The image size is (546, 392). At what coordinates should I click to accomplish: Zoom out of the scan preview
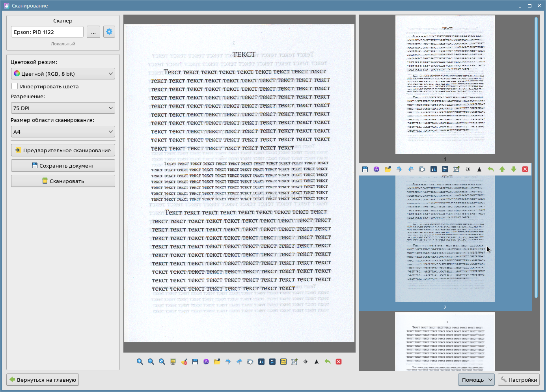[x=151, y=362]
